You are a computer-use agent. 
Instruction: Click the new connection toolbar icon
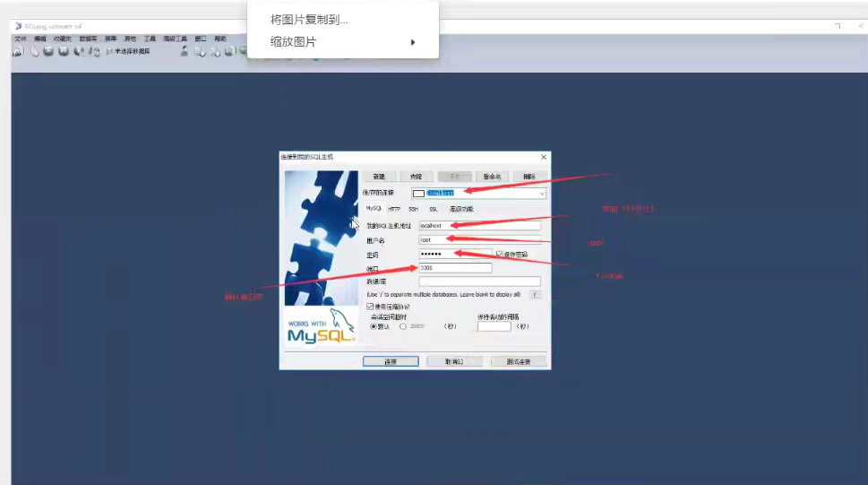pyautogui.click(x=18, y=52)
